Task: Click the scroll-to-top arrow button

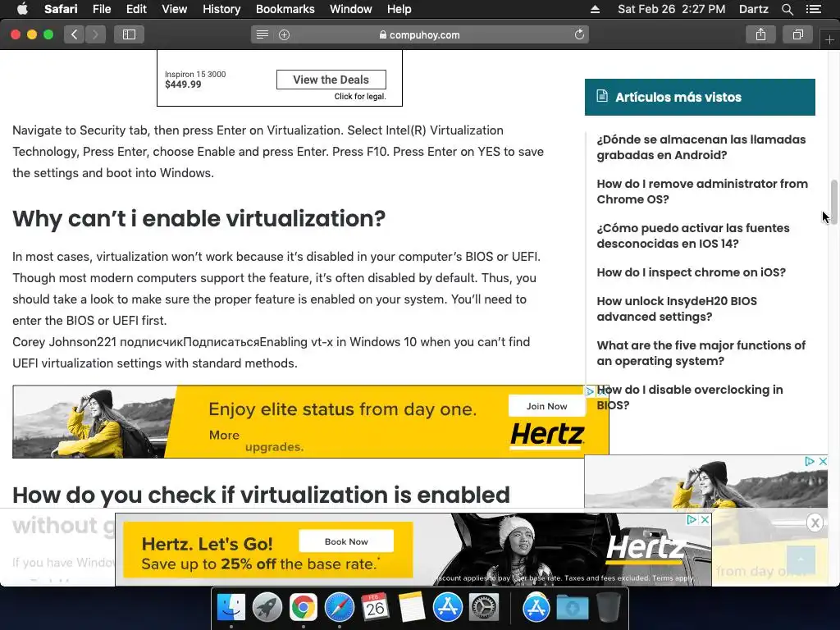Action: tap(801, 559)
